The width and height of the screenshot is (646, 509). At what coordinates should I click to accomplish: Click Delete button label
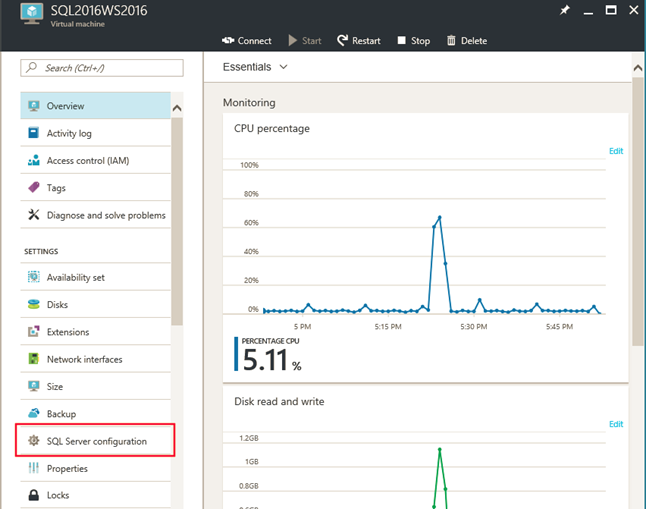[x=474, y=41]
